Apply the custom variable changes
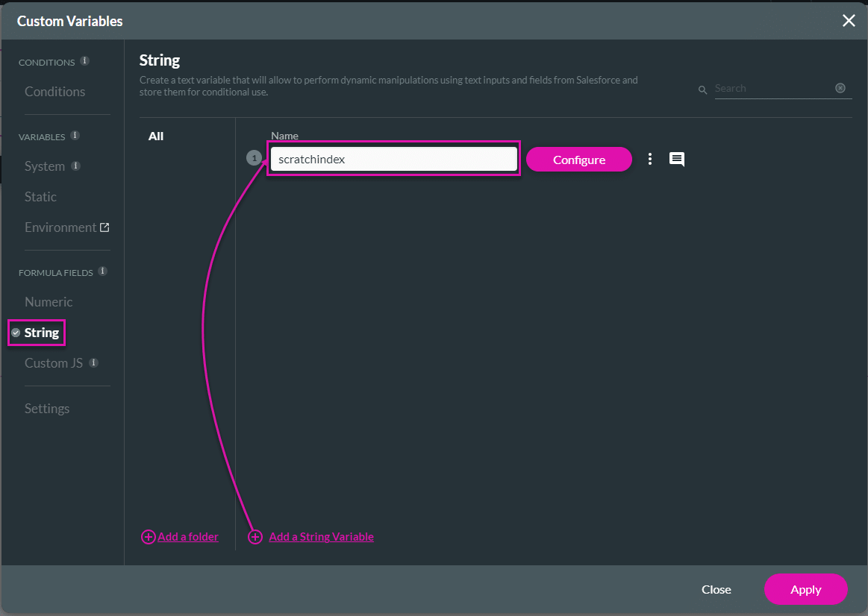The width and height of the screenshot is (868, 616). tap(805, 589)
